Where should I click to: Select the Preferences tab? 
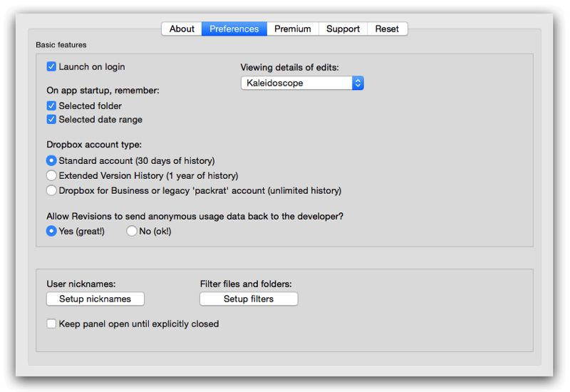234,29
